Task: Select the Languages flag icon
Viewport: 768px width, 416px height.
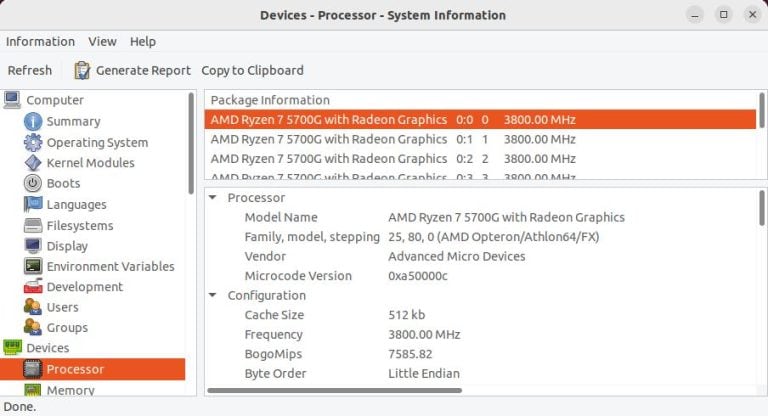Action: point(33,204)
